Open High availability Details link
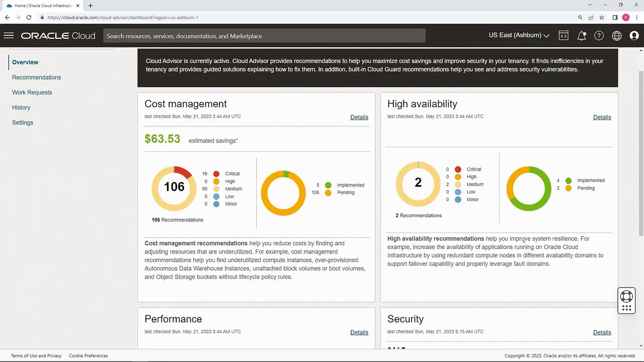This screenshot has width=644, height=362. (602, 117)
